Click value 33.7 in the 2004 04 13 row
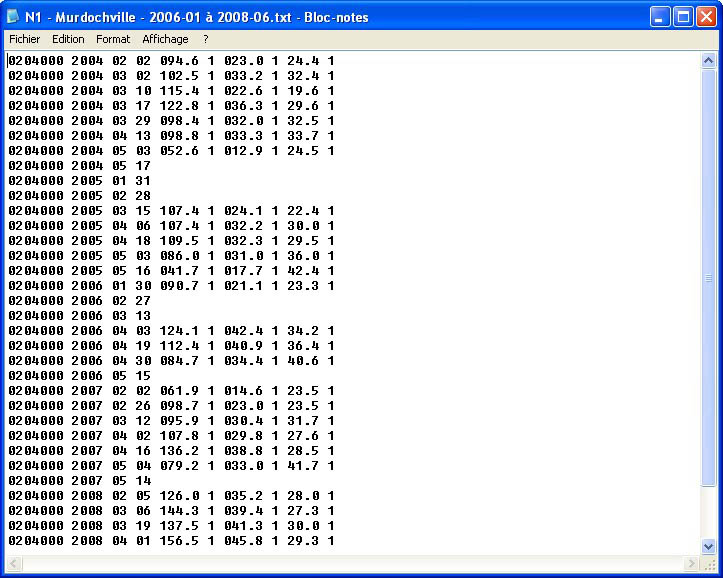 pos(303,136)
